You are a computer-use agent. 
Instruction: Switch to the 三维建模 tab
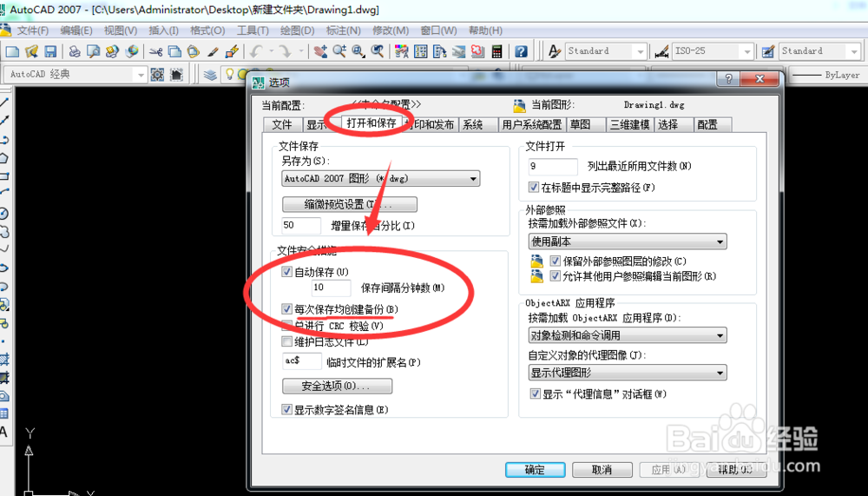pos(630,125)
